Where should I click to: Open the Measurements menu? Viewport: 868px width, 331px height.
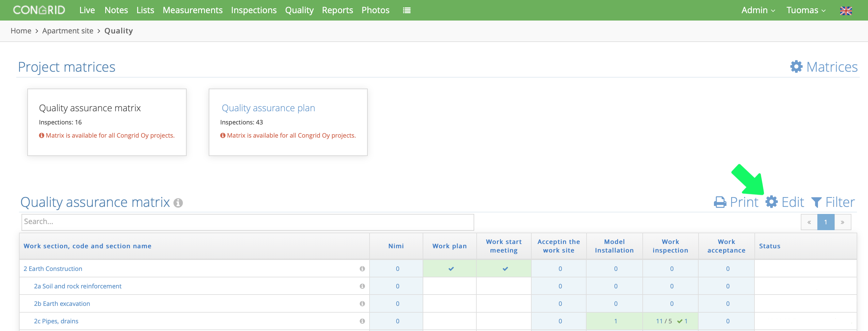point(192,10)
